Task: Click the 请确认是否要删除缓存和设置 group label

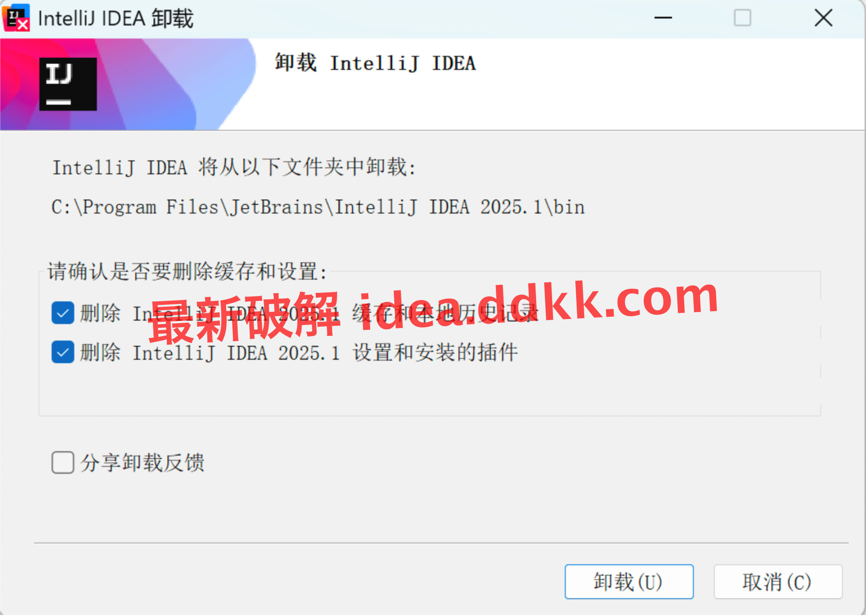Action: tap(187, 271)
